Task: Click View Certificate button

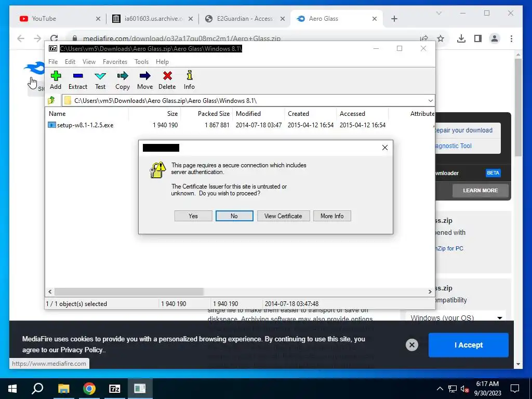Action: pyautogui.click(x=283, y=216)
